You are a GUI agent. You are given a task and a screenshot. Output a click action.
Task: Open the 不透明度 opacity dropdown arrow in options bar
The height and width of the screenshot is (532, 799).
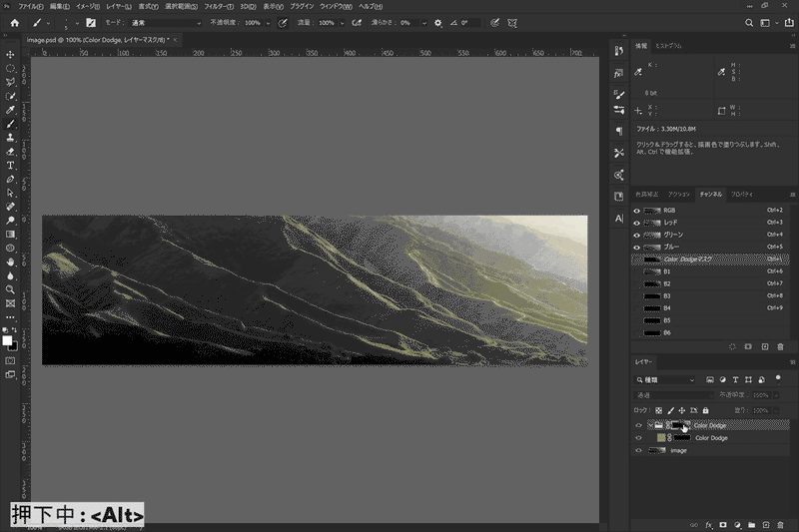[x=268, y=23]
